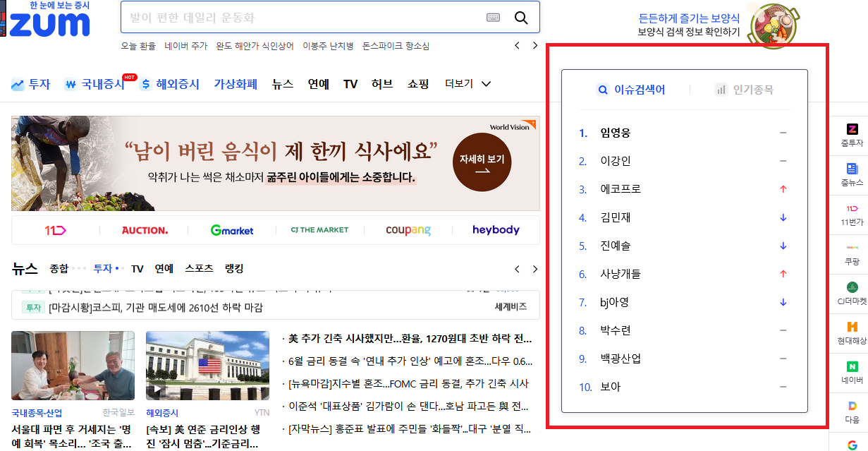This screenshot has width=868, height=451.
Task: Select the 종합 news tab
Action: 59,269
